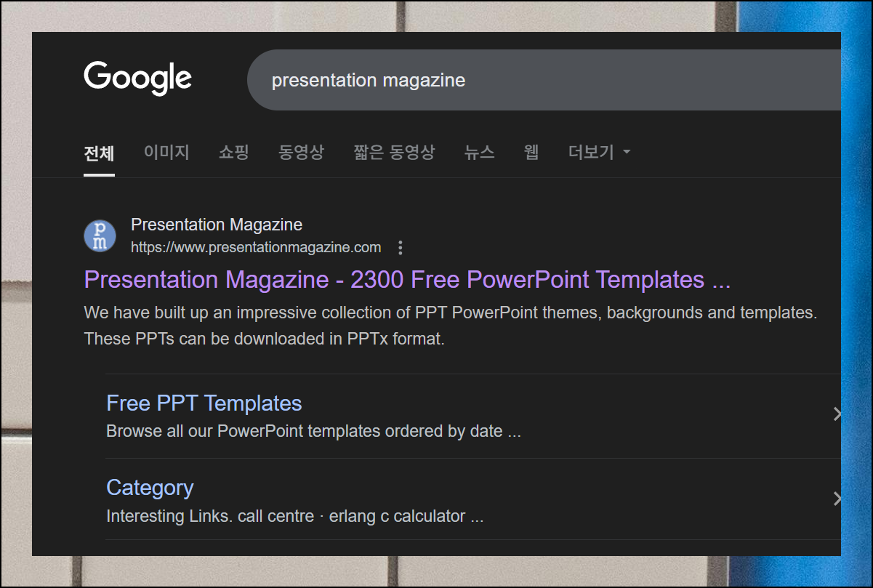Image resolution: width=873 pixels, height=588 pixels.
Task: Expand the Category row chevron arrow
Action: [836, 499]
